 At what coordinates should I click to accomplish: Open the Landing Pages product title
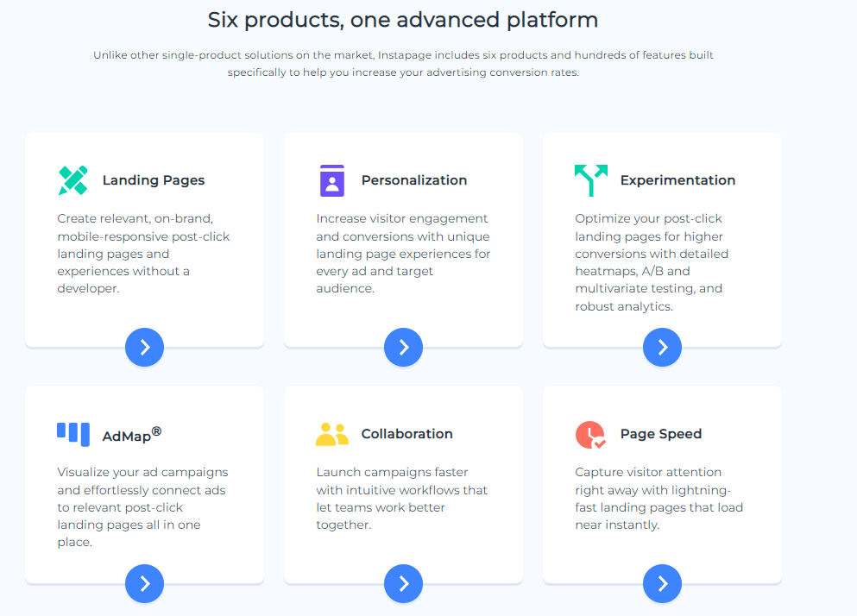click(x=154, y=180)
